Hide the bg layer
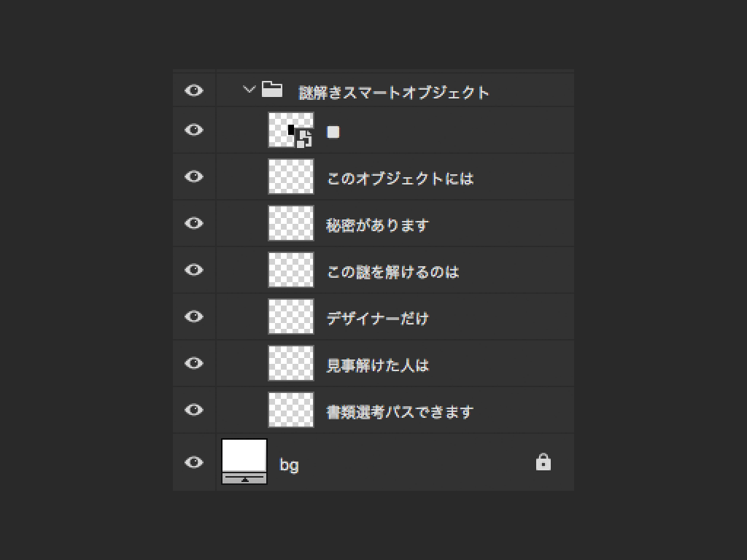The height and width of the screenshot is (560, 747). coord(194,462)
